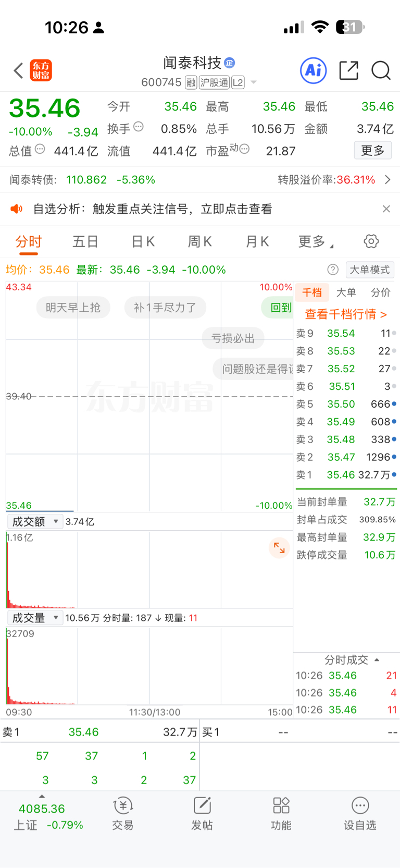Select the 卖2 35.47 order row
400x868 pixels.
click(x=346, y=457)
